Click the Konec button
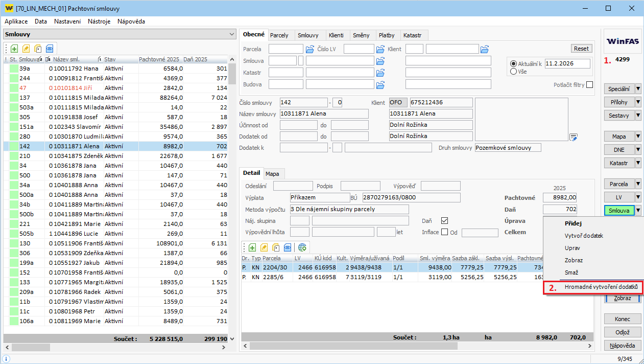 pyautogui.click(x=622, y=319)
